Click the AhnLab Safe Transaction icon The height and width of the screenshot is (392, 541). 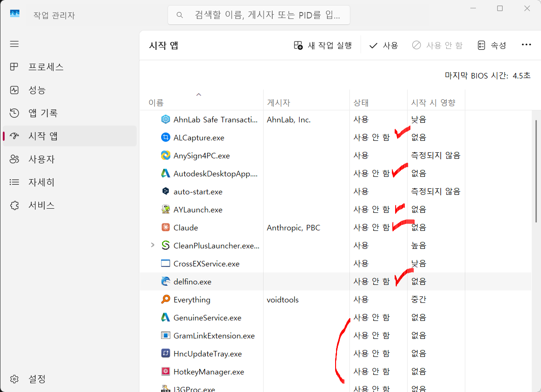point(166,119)
